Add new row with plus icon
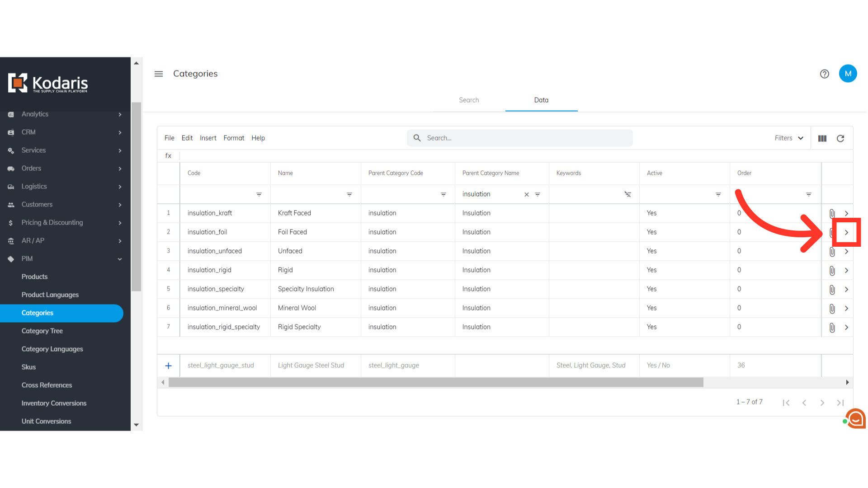Viewport: 868px width, 488px height. pyautogui.click(x=168, y=366)
